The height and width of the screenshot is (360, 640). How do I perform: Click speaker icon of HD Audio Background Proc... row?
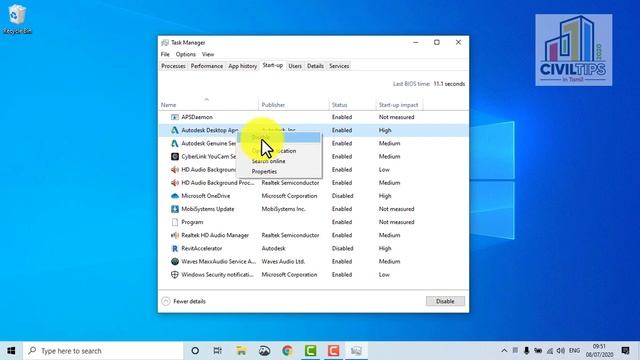point(175,183)
